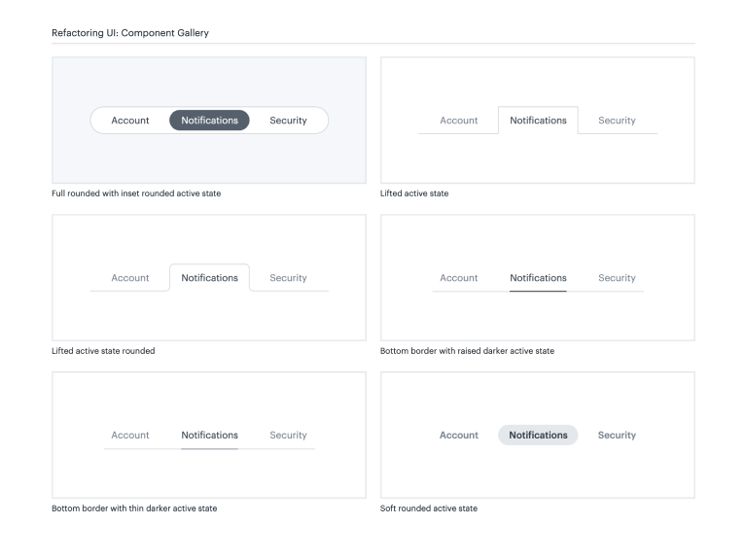This screenshot has width=747, height=560.
Task: Select Account in thin darker bottom border tabs
Action: [130, 436]
